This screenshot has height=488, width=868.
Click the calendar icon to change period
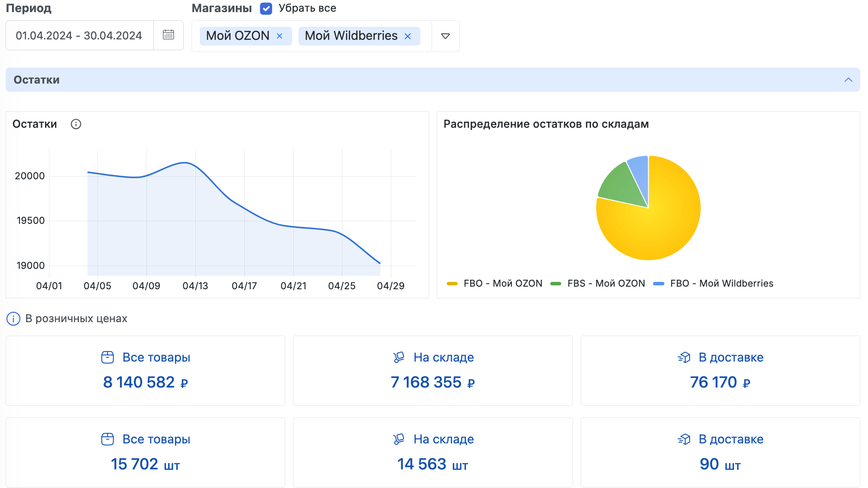point(169,36)
